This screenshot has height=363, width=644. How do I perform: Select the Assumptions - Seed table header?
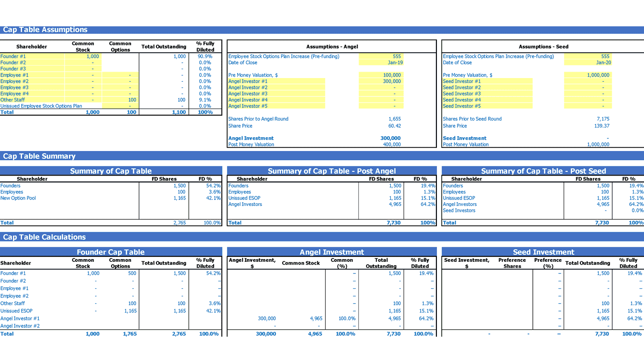[543, 47]
